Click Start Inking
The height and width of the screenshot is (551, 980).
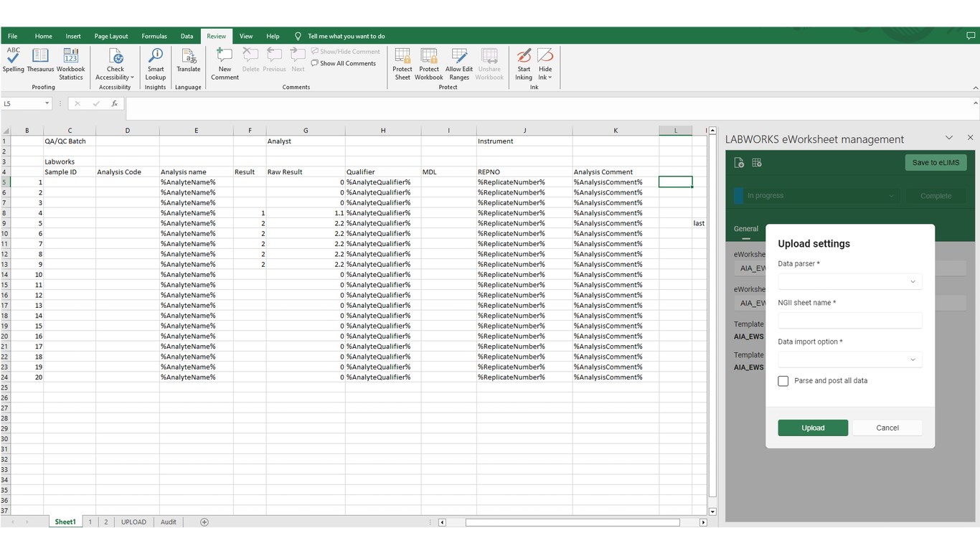pos(524,64)
